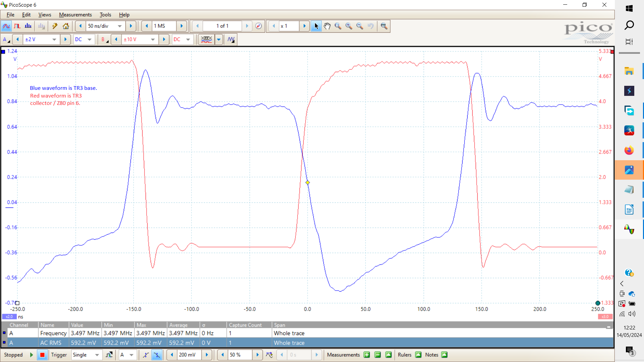The image size is (644, 362).
Task: Add measurement with green plus button
Action: click(x=367, y=355)
